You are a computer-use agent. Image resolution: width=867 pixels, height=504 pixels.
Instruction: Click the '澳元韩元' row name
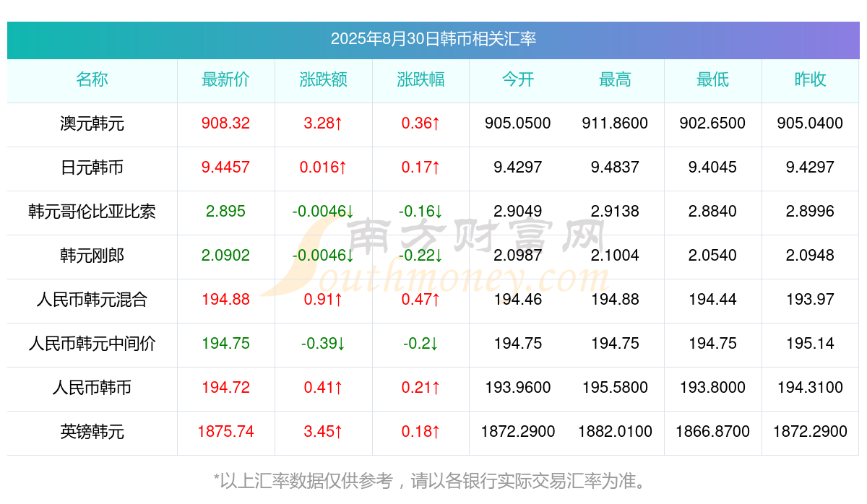(92, 123)
